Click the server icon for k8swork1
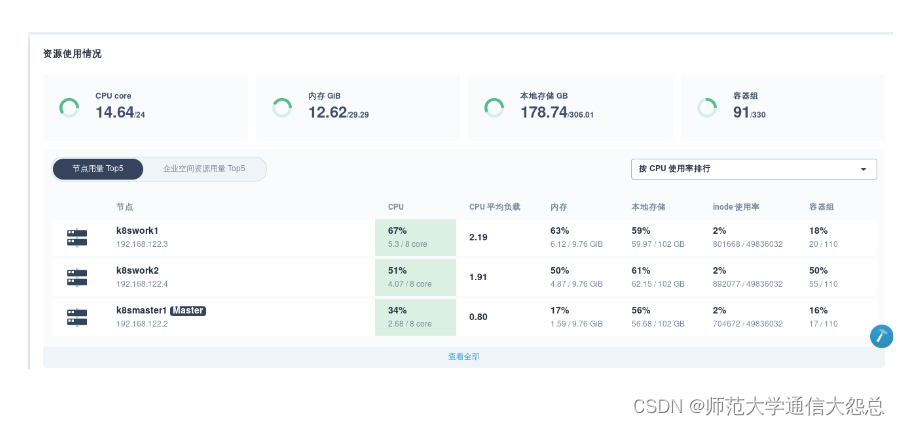This screenshot has width=900, height=425. point(77,237)
